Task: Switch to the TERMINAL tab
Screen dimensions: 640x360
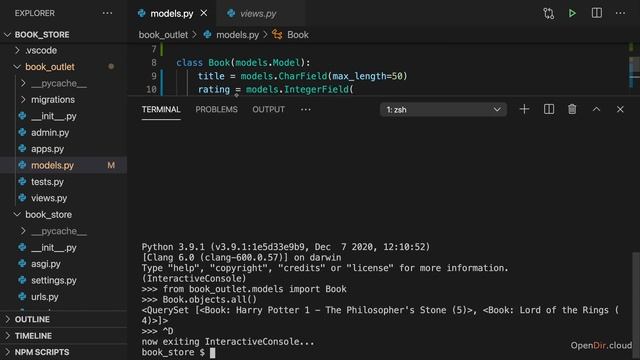Action: 161,109
